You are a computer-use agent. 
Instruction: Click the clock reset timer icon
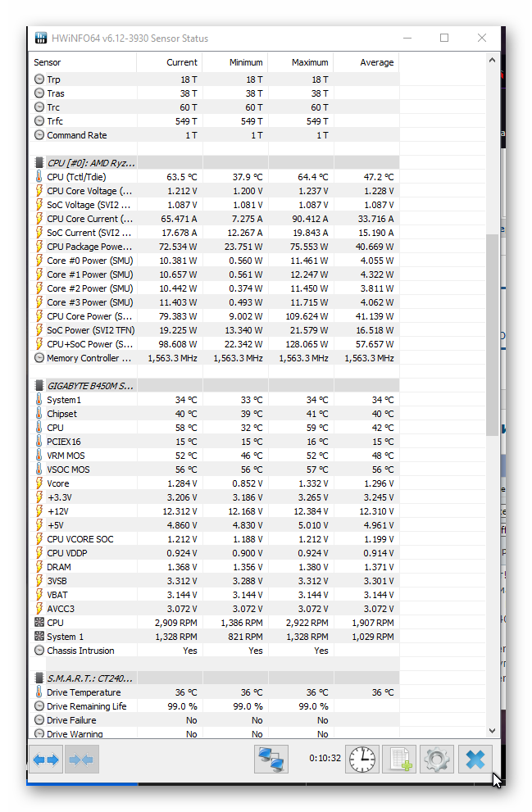click(362, 760)
